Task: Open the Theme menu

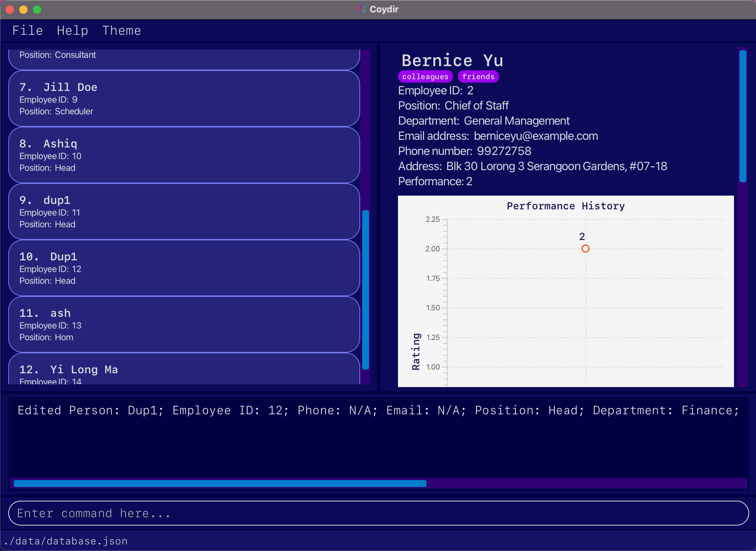Action: pyautogui.click(x=122, y=31)
